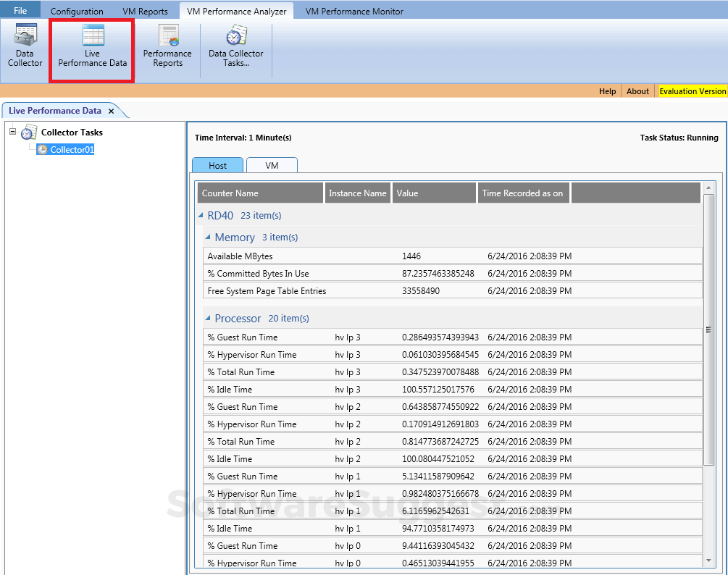The image size is (728, 575).
Task: Open the Help link
Action: click(607, 91)
